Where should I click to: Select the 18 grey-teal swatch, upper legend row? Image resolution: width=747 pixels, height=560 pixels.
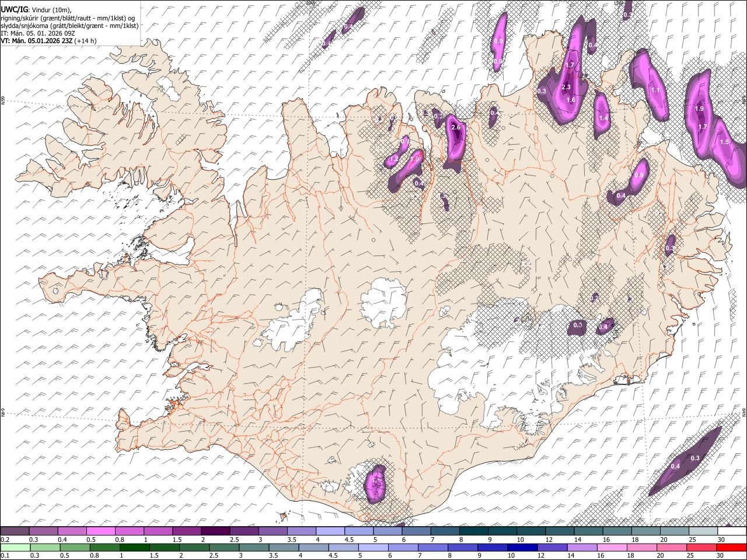646,531
